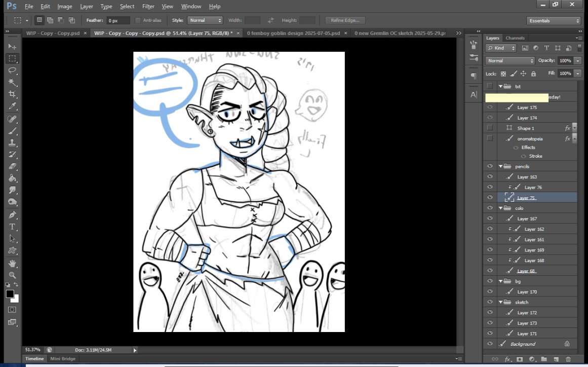Select the Lasso tool
Screen dimensions: 588x367
pos(12,70)
